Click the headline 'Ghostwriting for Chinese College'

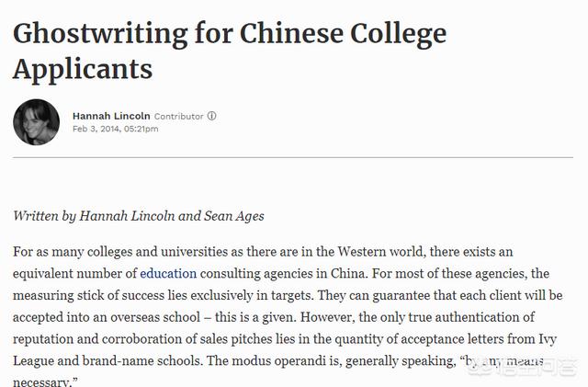tap(229, 33)
